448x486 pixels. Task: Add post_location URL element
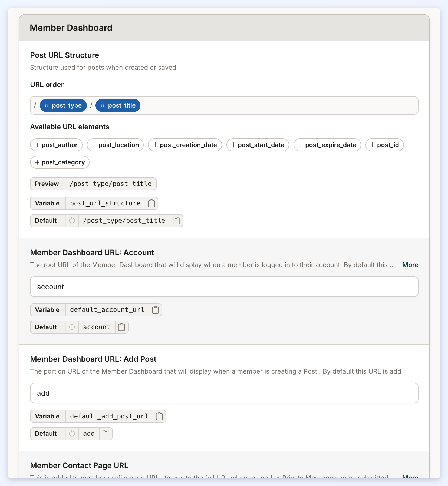coord(115,145)
